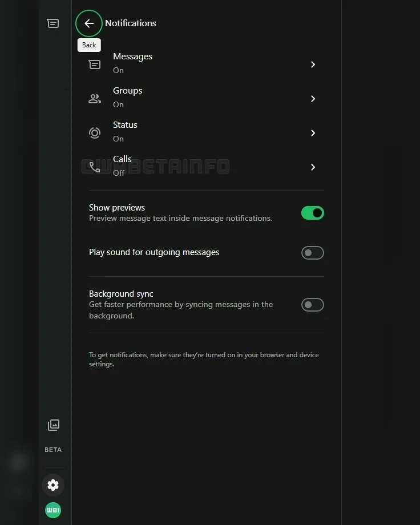
Task: Open chats icon in left sidebar
Action: 53,23
